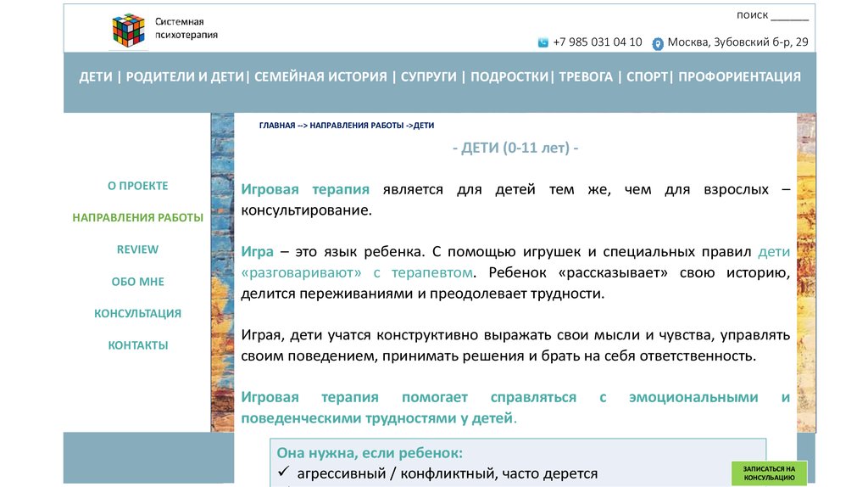868x487 pixels.
Task: Click the address Москва, Зубовский б-р, 29
Action: (738, 42)
